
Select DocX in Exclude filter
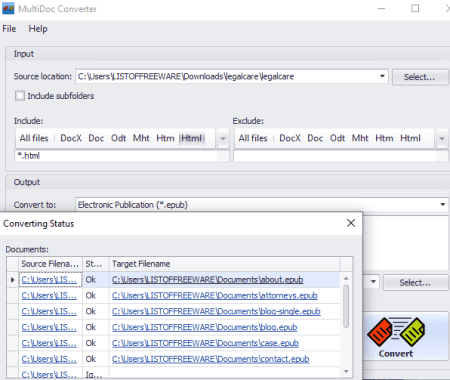click(290, 138)
